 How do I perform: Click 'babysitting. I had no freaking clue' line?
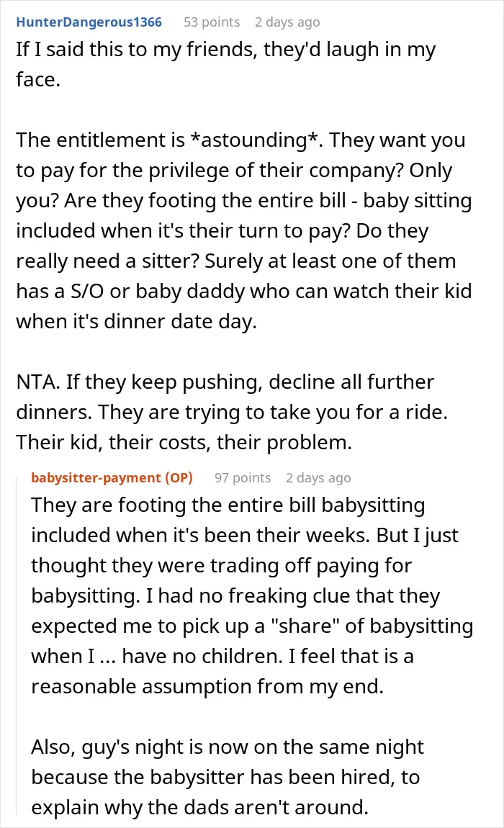tap(235, 595)
